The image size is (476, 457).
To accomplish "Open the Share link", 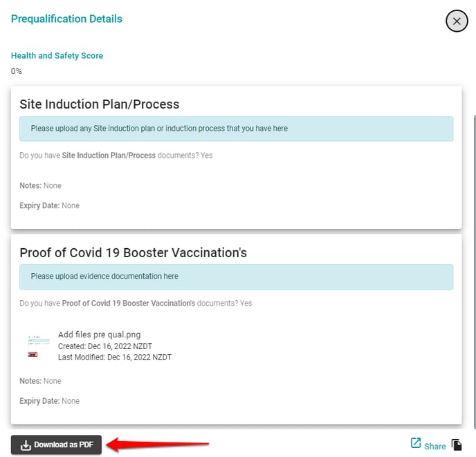I will point(434,446).
